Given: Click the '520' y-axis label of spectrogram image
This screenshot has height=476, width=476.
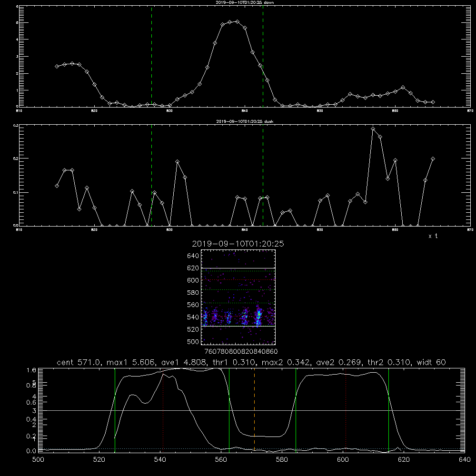Looking at the screenshot, I should pyautogui.click(x=193, y=329).
